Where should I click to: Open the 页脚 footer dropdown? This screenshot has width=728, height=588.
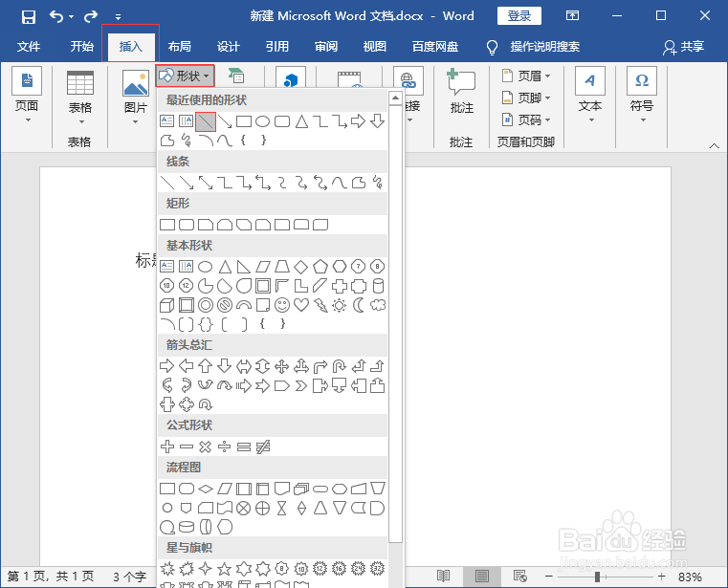point(526,98)
